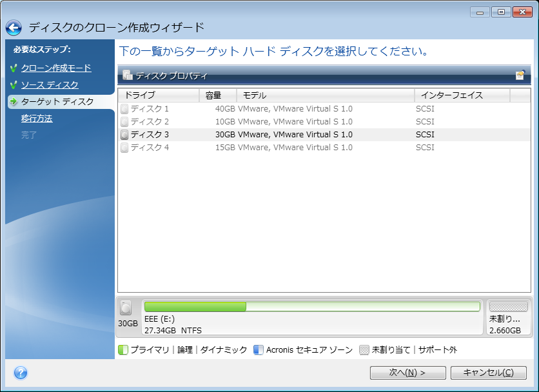Click the disk properties icon in the header bar
This screenshot has height=392, width=539.
pos(128,75)
